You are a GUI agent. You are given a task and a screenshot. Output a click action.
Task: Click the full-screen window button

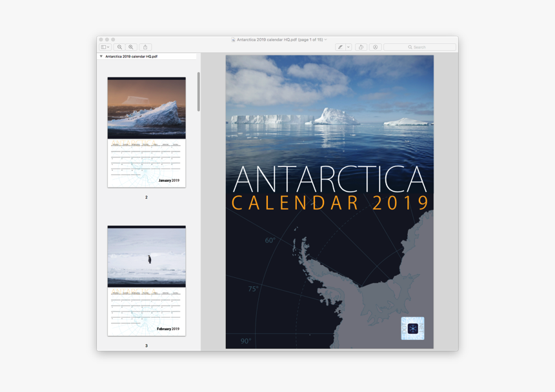point(113,39)
